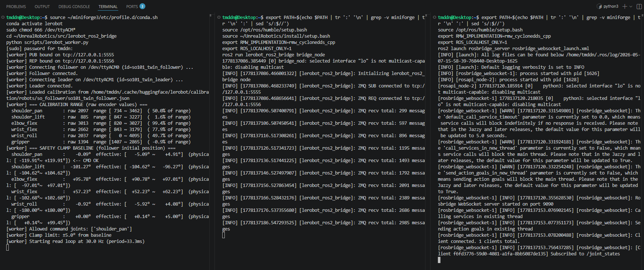Image resolution: width=644 pixels, height=270 pixels.
Task: Click 'ZMQ recv total: 1493' log line
Action: pyautogui.click(x=324, y=163)
